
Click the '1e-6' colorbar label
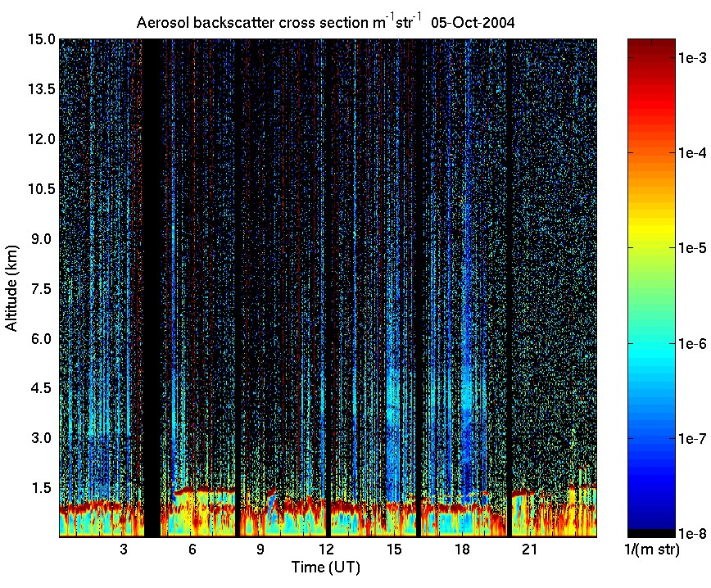tap(692, 344)
